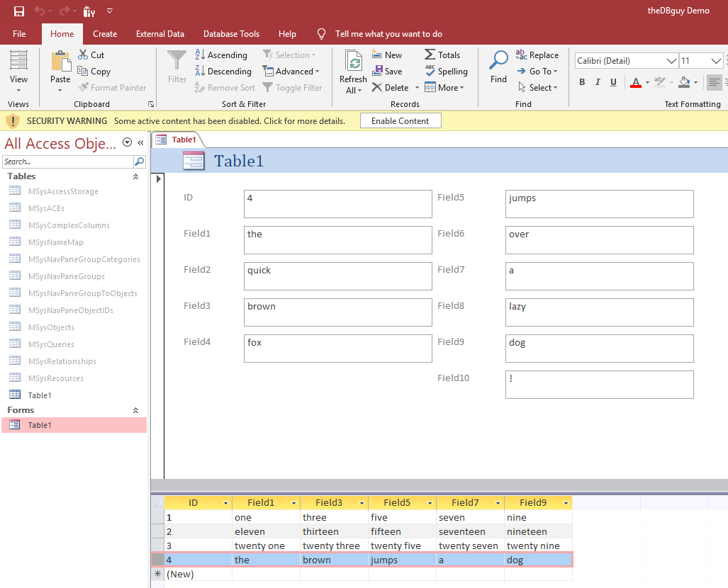
Task: Toggle Underline formatting
Action: (613, 82)
